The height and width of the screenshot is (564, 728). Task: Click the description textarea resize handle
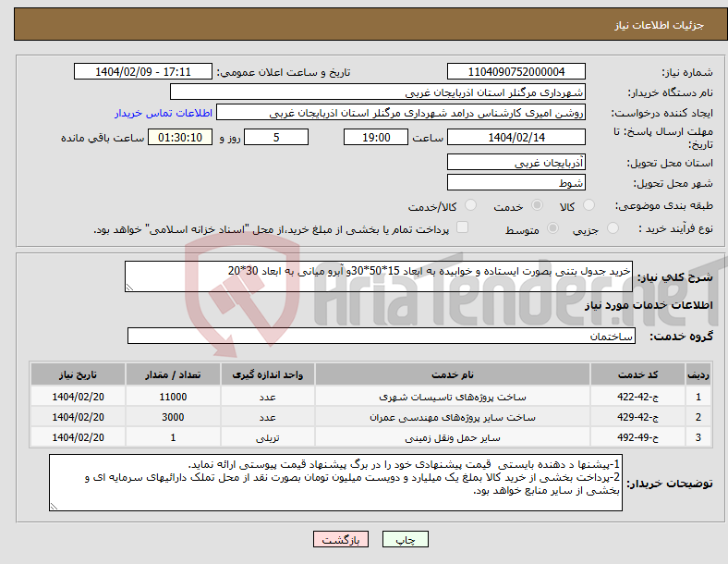(129, 288)
